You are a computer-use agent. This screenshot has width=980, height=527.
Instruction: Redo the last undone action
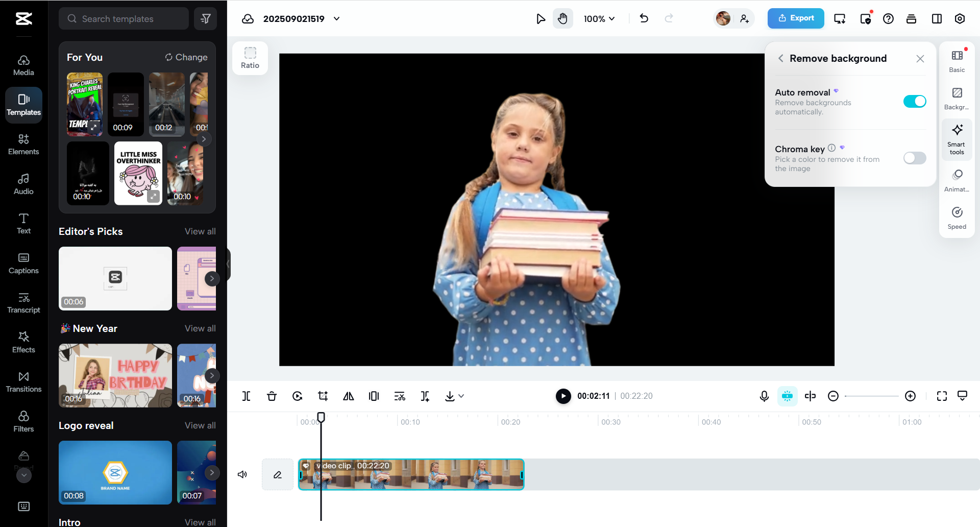669,18
